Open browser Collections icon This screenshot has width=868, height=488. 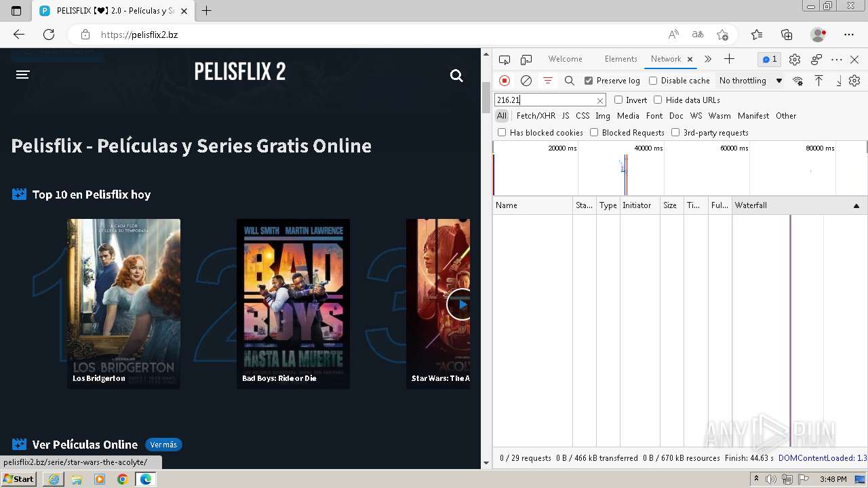tap(787, 35)
